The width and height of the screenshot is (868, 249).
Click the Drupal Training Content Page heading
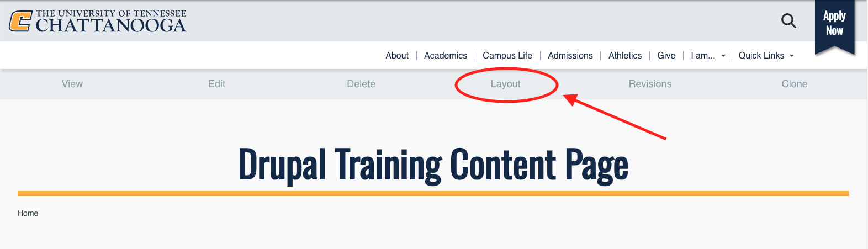click(x=433, y=165)
